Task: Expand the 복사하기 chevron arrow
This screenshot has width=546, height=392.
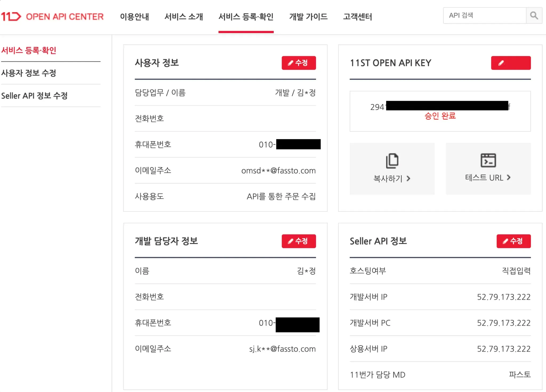Action: pos(408,179)
